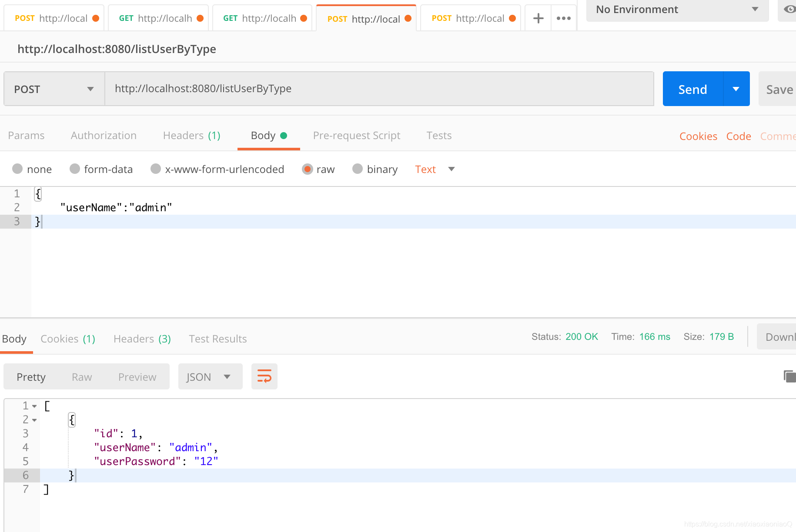Click request body line with "userName":"admin"
Image resolution: width=796 pixels, height=532 pixels.
point(116,208)
